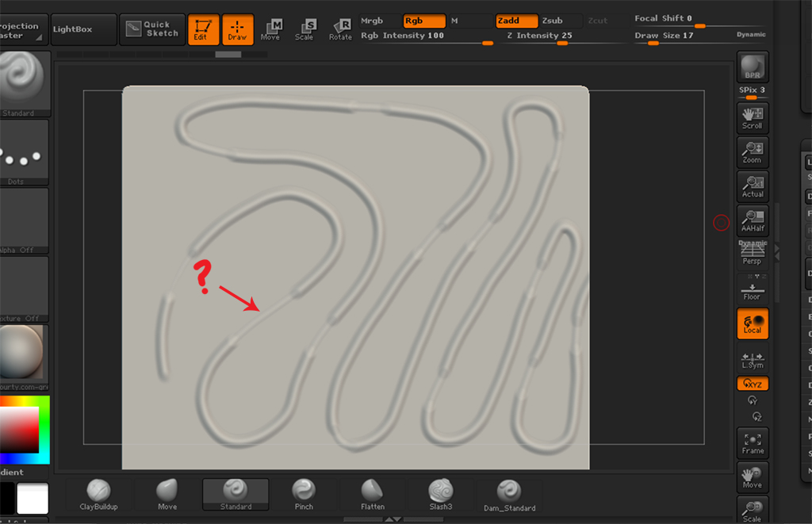Toggle Edit mode off

click(x=203, y=29)
